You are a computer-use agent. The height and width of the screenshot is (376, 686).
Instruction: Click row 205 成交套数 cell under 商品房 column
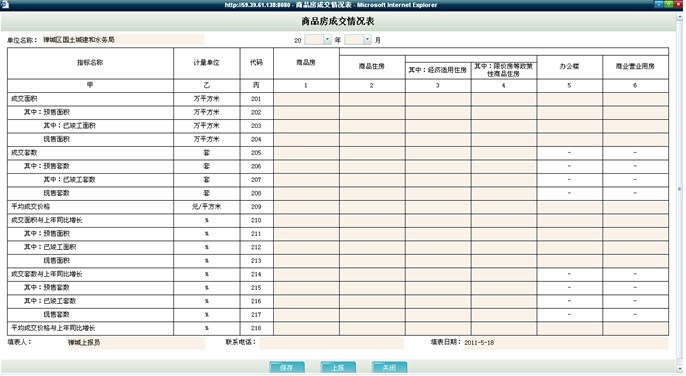point(307,153)
